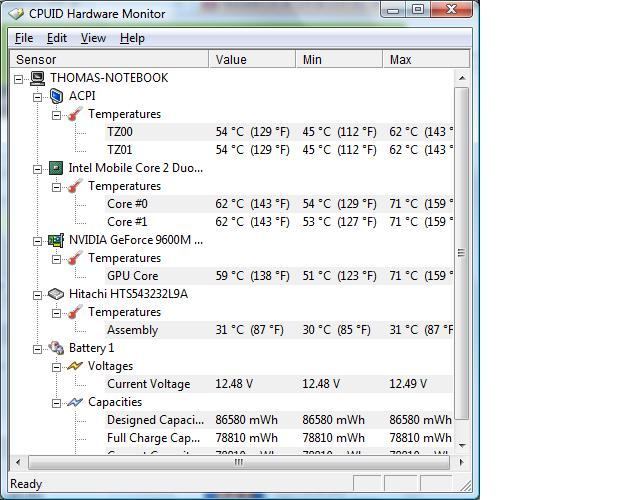Screen dimensions: 640x500
Task: Maximize the CPUID Hardware Monitor window
Action: coord(417,10)
